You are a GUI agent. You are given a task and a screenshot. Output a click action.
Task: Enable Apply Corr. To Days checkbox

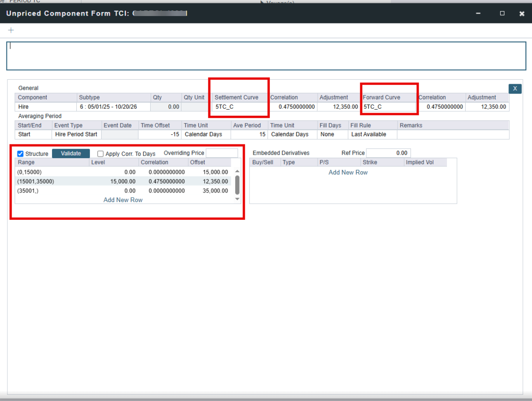[100, 154]
